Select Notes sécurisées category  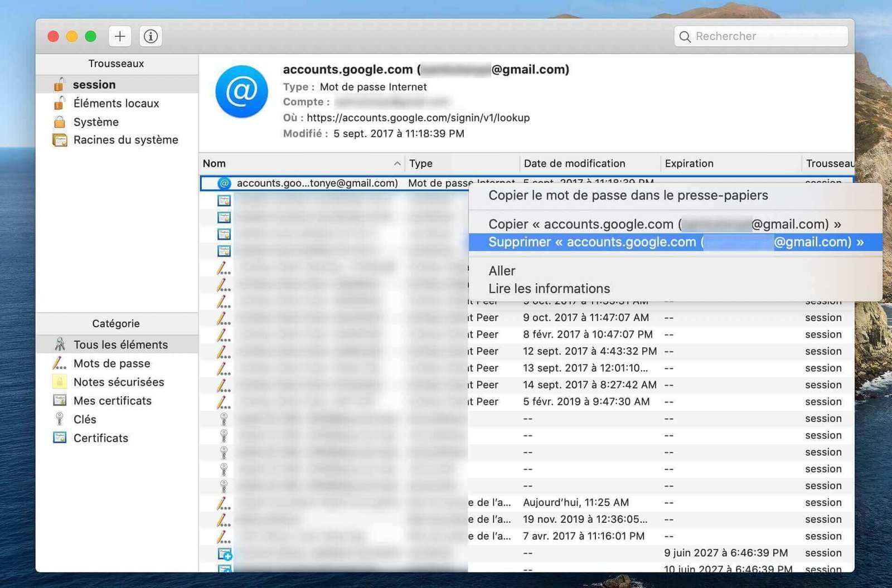coord(117,382)
